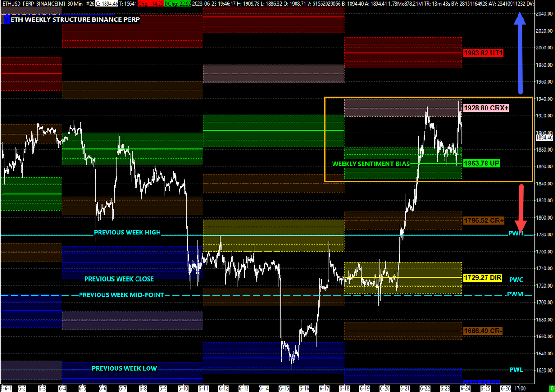
Task: Click the 1894.46 current price axis marker
Action: (x=545, y=137)
